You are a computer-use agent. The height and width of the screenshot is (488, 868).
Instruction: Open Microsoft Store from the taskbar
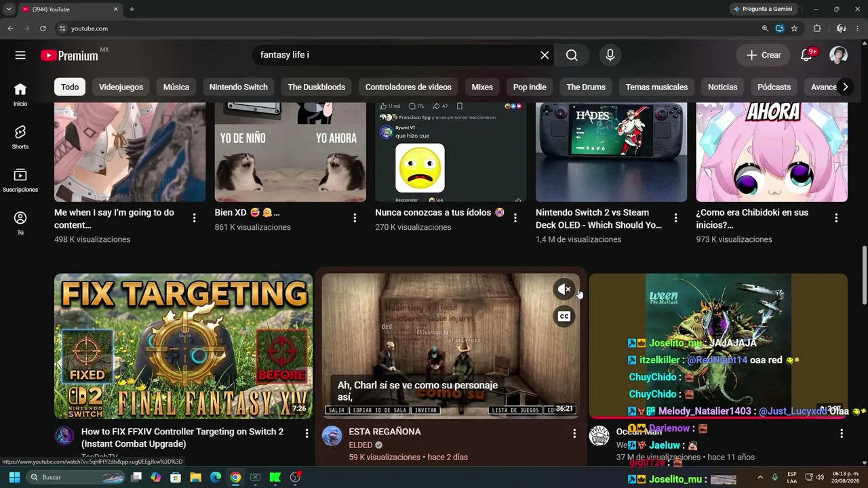(x=176, y=477)
